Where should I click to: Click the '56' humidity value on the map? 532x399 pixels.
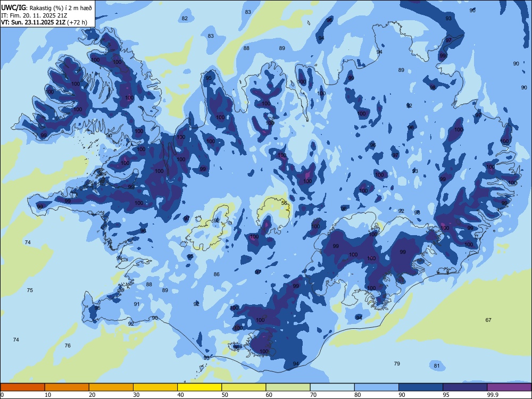(x=284, y=203)
